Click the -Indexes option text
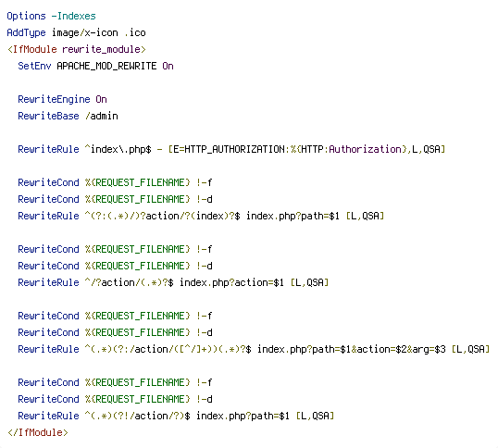The height and width of the screenshot is (448, 498). [73, 16]
